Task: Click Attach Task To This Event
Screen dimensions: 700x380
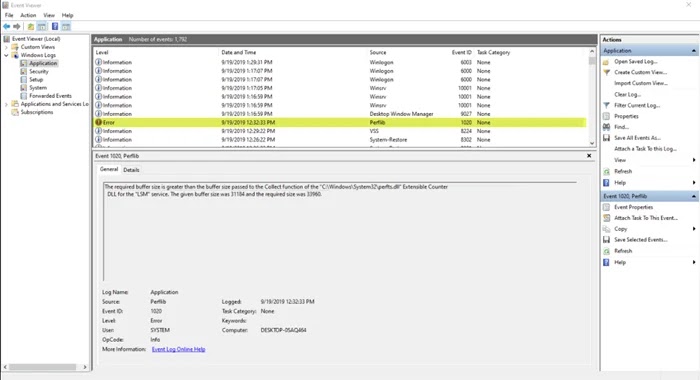Action: (646, 218)
